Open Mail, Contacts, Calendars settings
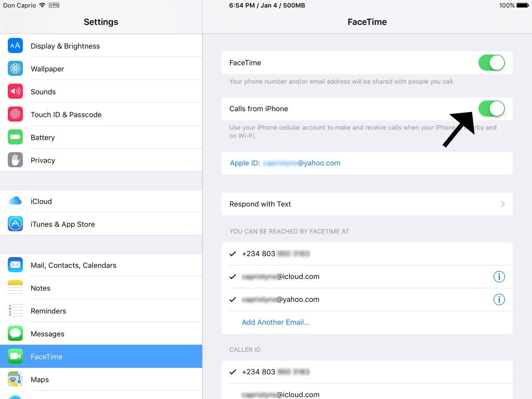Viewport: 532px width, 399px height. (101, 265)
